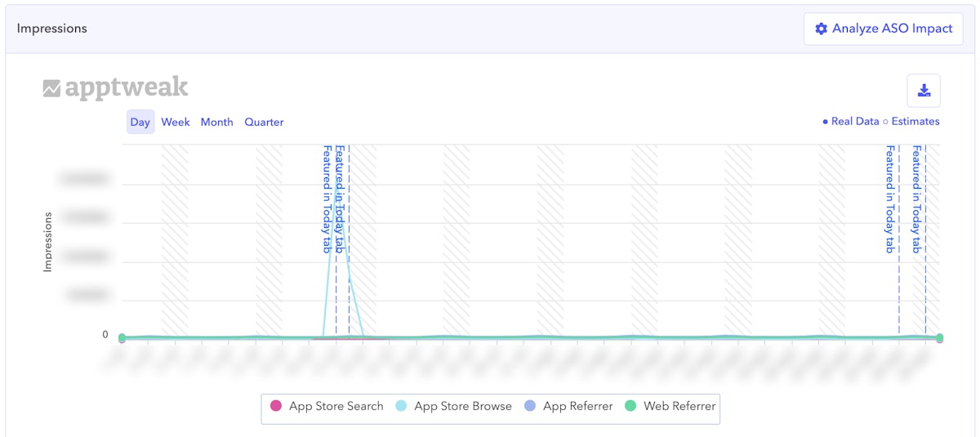Image resolution: width=980 pixels, height=437 pixels.
Task: Select the Quarter granularity option
Action: click(x=264, y=123)
